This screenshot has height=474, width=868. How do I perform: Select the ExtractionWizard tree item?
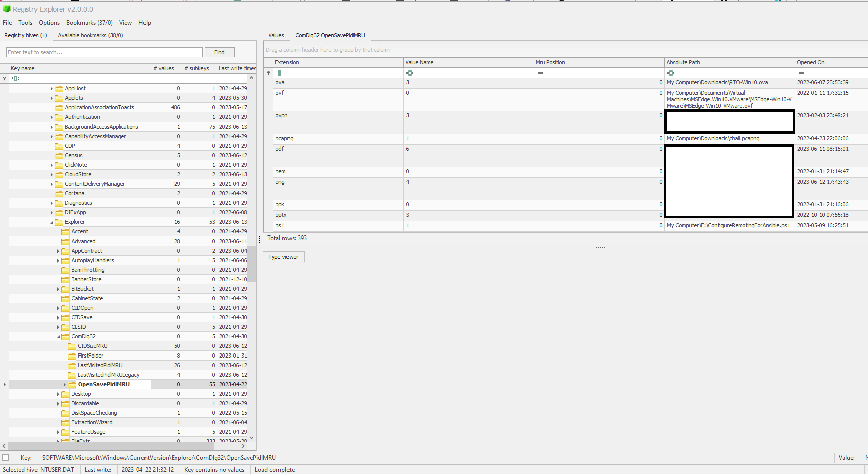tap(92, 422)
